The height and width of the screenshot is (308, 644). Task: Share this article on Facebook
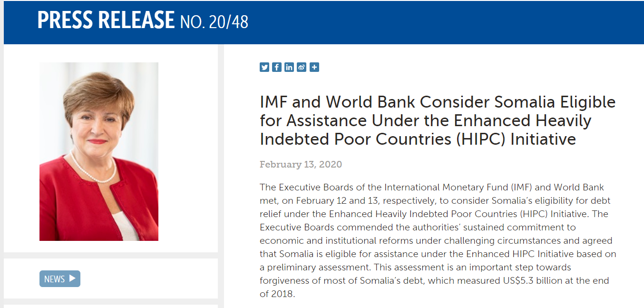(x=277, y=67)
